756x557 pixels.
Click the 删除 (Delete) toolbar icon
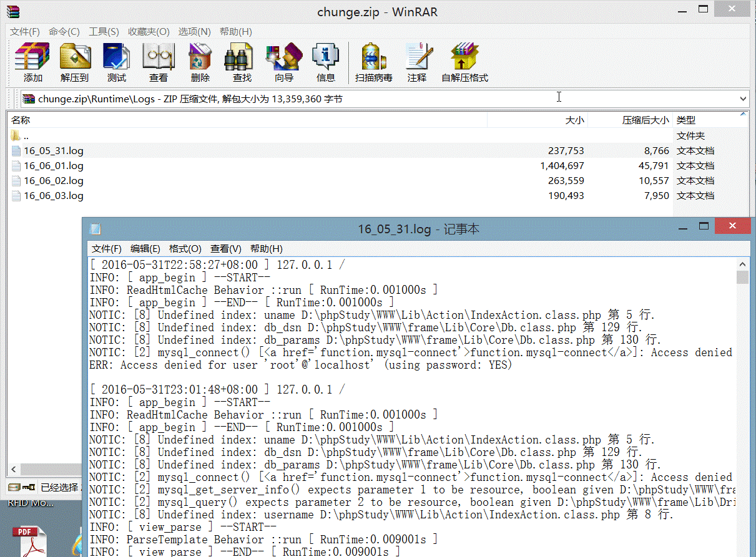(200, 57)
